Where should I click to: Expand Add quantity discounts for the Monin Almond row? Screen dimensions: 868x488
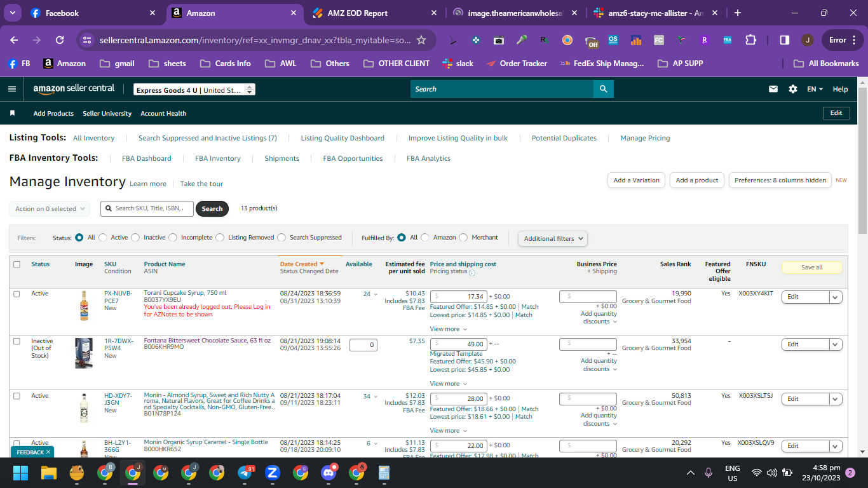pyautogui.click(x=599, y=419)
